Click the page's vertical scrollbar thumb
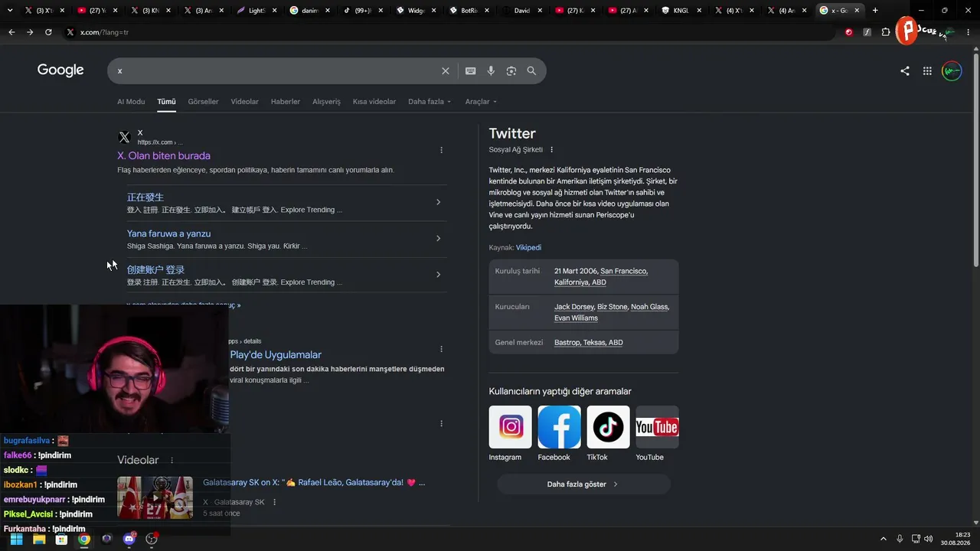Viewport: 980px width, 551px height. coord(975,161)
